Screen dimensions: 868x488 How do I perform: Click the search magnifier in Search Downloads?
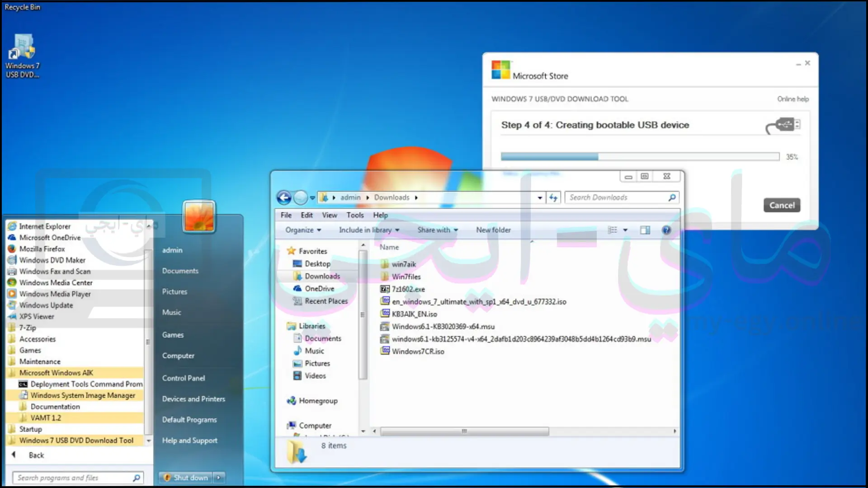click(672, 197)
